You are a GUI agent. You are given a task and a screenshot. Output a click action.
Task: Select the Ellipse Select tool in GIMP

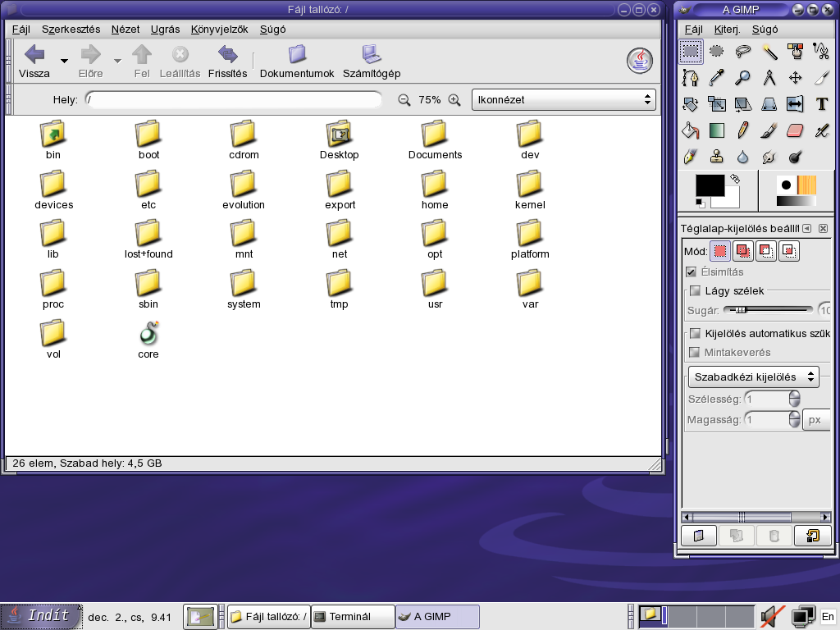716,52
